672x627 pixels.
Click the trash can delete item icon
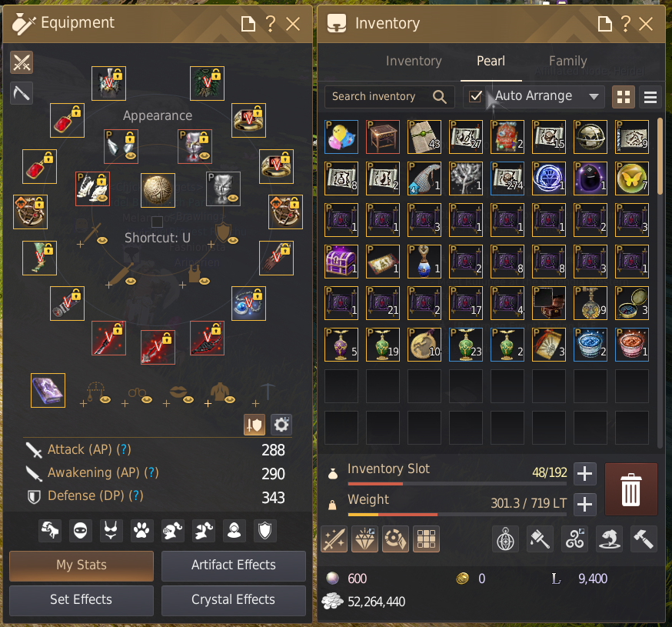pos(630,489)
